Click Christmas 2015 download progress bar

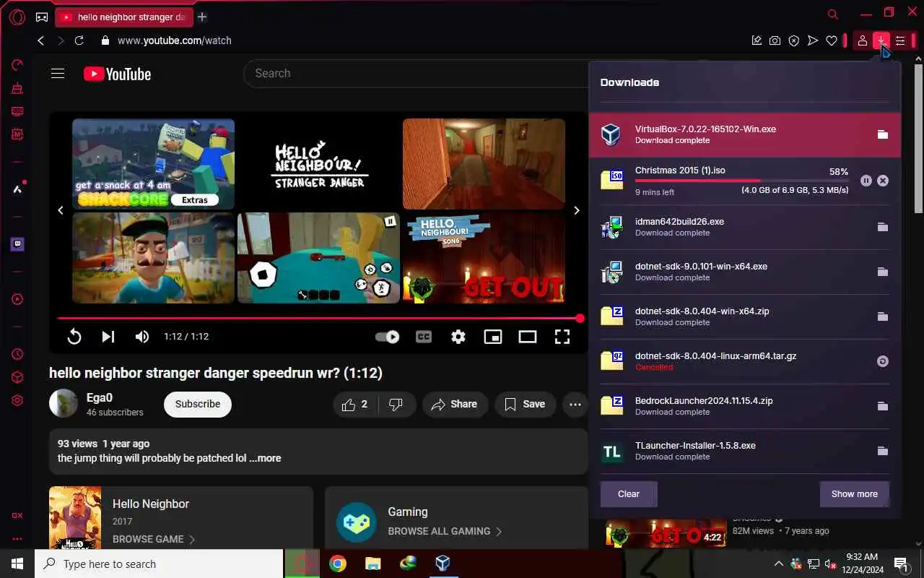click(741, 181)
